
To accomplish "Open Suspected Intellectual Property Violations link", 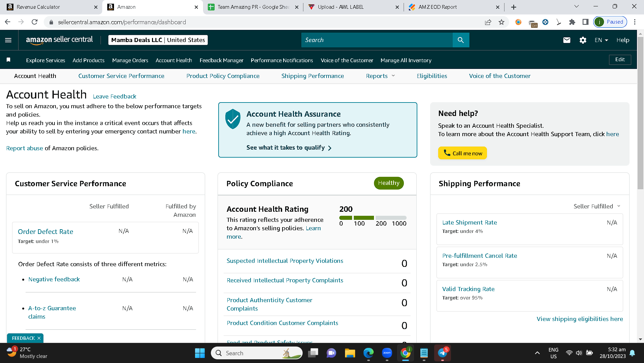I will click(x=285, y=261).
